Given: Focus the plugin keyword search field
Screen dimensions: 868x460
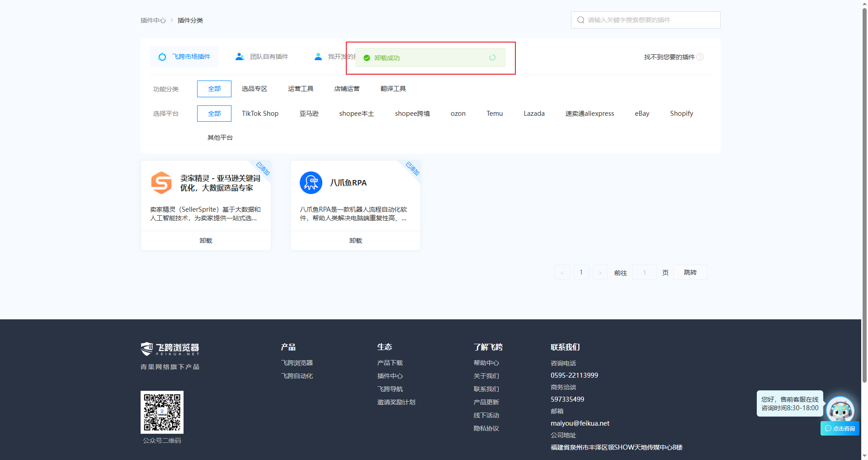Looking at the screenshot, I should [646, 20].
